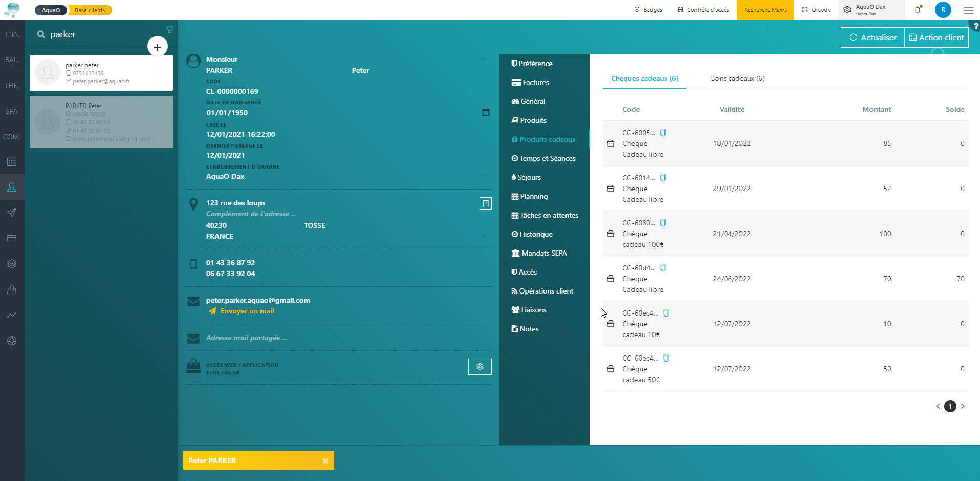Select the shopping bag icon in the sidebar

(11, 289)
